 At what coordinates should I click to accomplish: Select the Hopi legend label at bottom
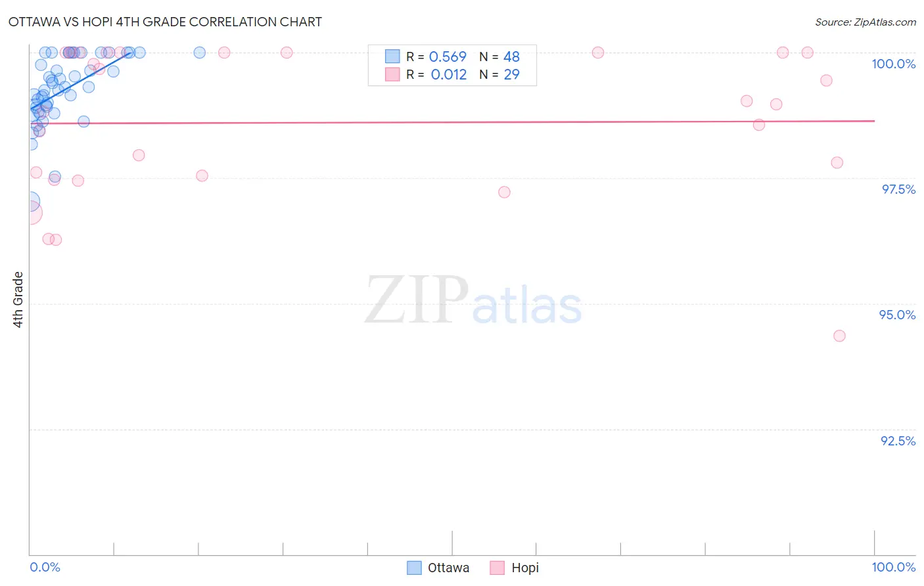pyautogui.click(x=525, y=568)
